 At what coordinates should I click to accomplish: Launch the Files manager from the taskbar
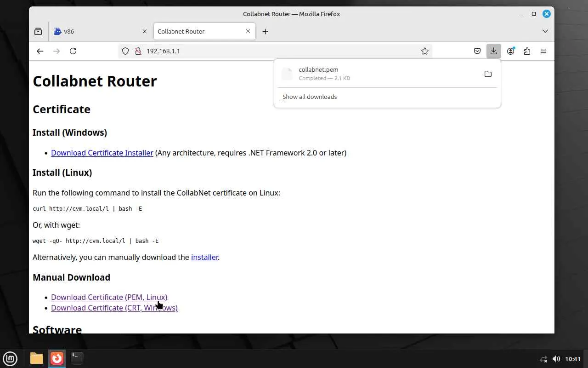pyautogui.click(x=37, y=358)
